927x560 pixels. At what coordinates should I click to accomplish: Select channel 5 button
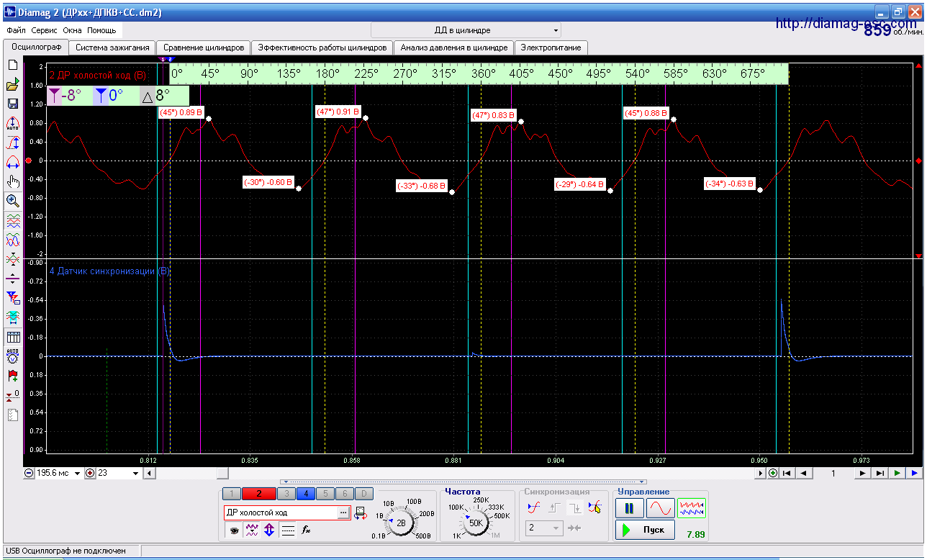pyautogui.click(x=325, y=494)
